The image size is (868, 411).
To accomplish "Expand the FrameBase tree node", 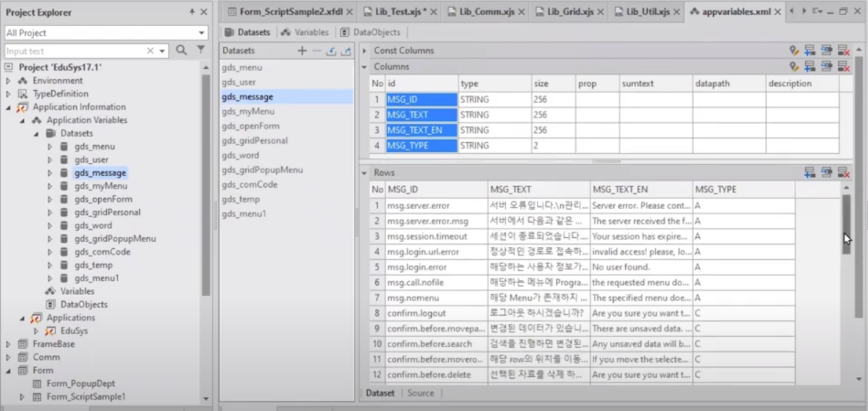I will (x=9, y=344).
